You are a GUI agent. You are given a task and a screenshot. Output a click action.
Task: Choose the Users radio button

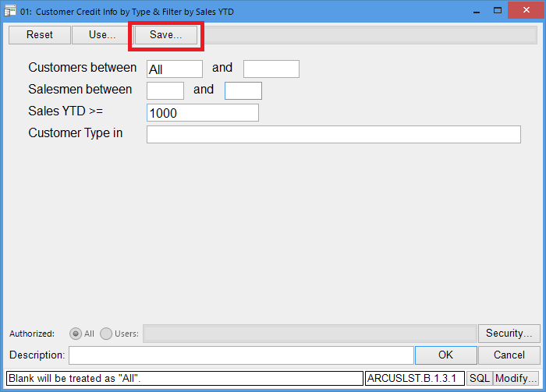pos(106,334)
